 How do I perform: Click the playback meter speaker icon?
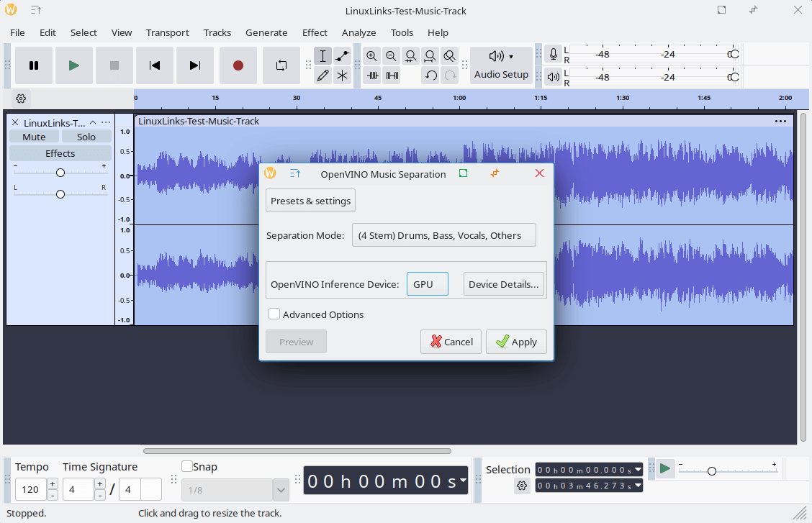pyautogui.click(x=554, y=77)
